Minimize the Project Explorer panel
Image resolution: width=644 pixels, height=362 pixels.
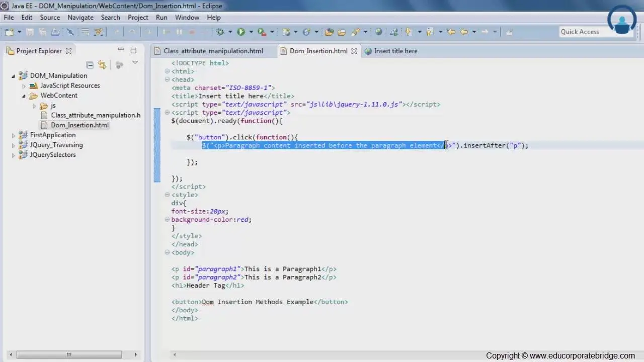pyautogui.click(x=121, y=50)
